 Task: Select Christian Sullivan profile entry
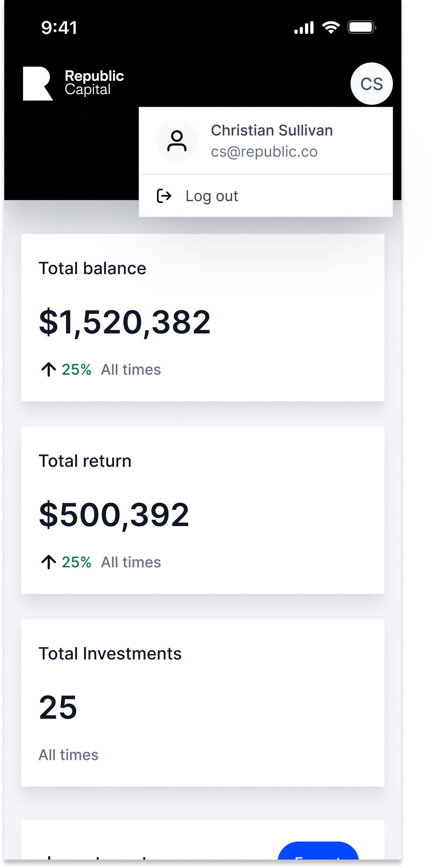pyautogui.click(x=271, y=131)
